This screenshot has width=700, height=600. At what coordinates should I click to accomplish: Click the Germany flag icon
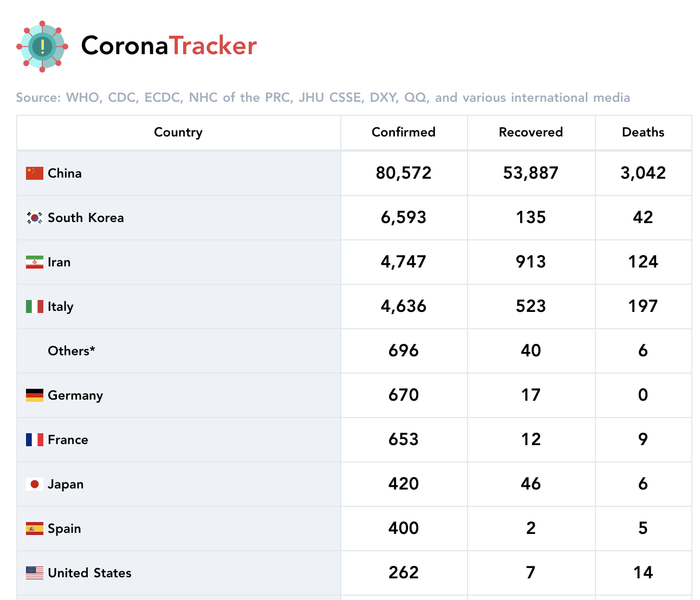click(x=35, y=395)
